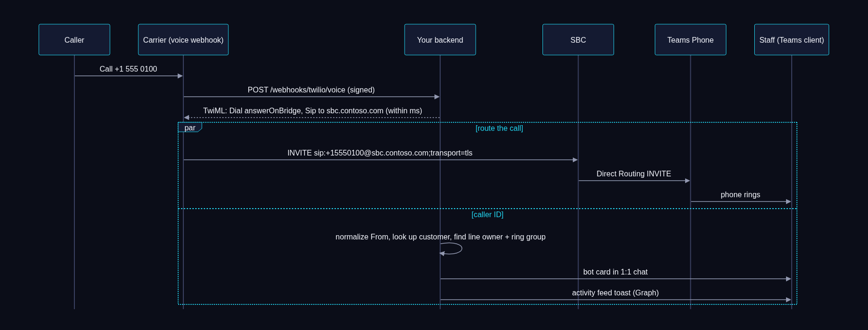Click the 'INVITE sip:+15550100@sbc.contoso.com' message label
868x330 pixels.
[x=380, y=153]
